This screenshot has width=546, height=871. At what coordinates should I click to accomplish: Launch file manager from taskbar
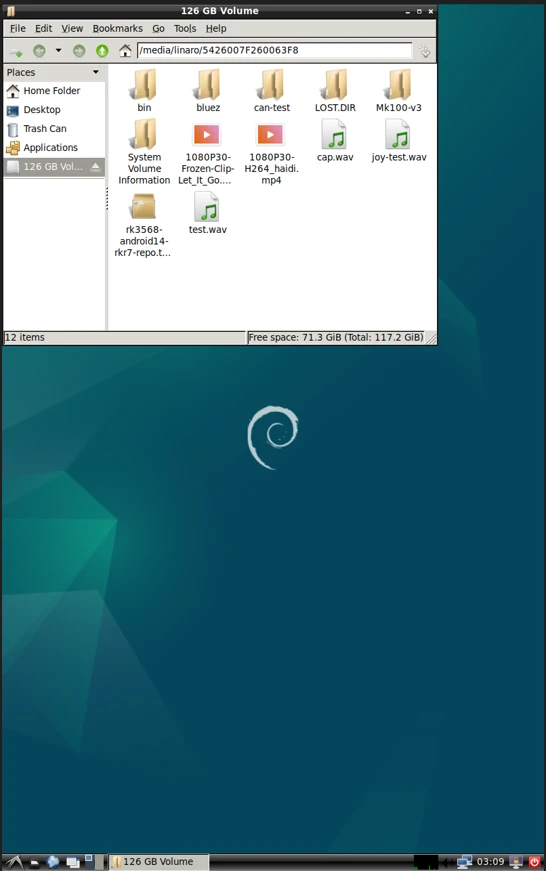click(34, 862)
